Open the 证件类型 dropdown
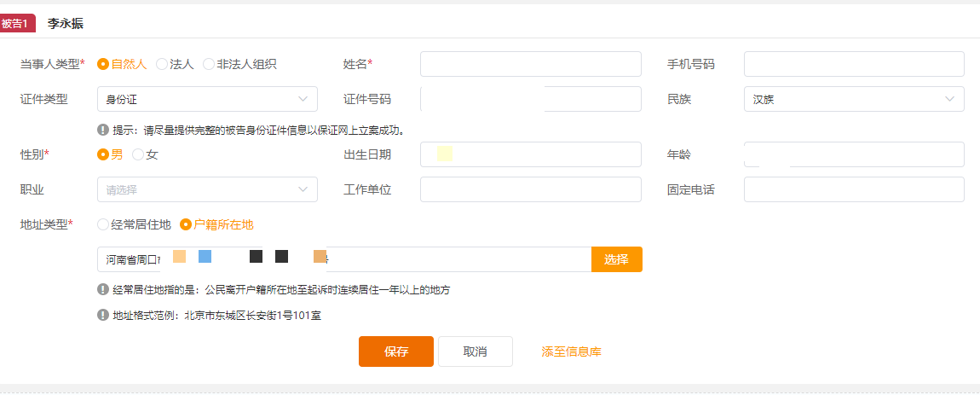Screen dimensions: 980x395 207,99
